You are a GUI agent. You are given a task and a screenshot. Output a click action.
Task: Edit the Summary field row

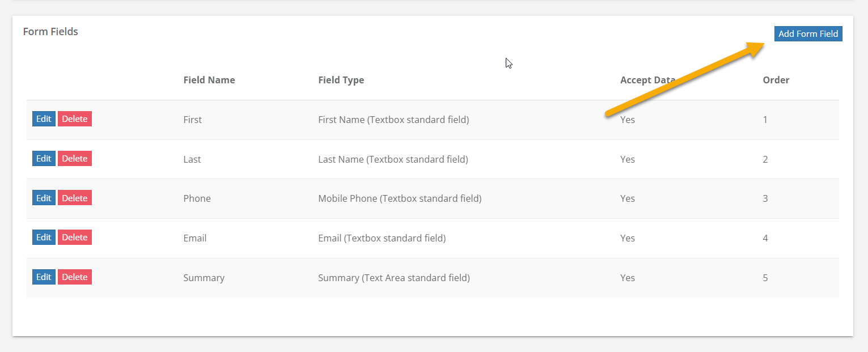[x=44, y=277]
